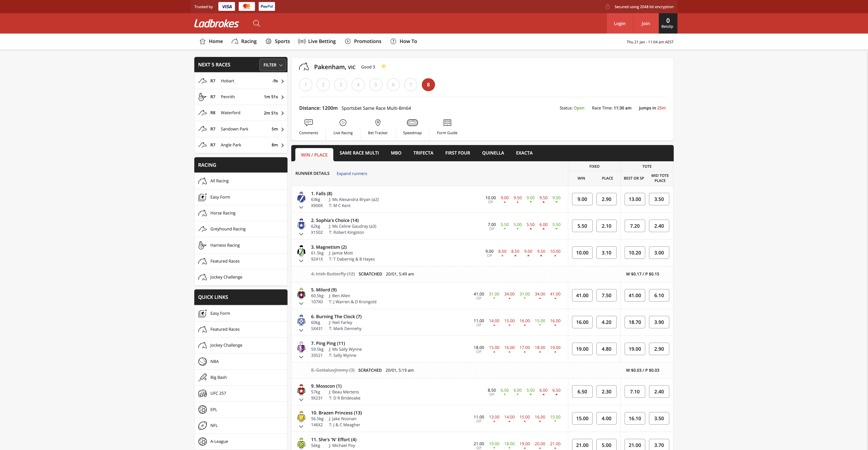
Task: Switch to Exacta tab
Action: [x=524, y=153]
